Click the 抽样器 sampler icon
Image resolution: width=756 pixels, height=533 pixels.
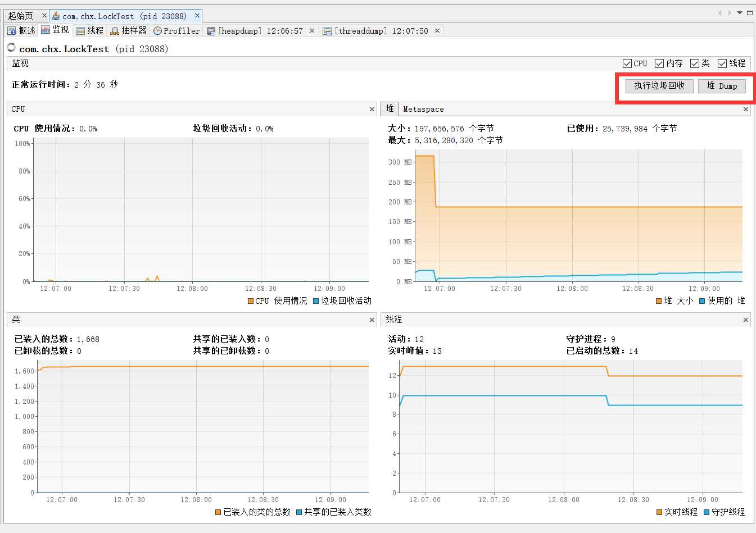[115, 31]
